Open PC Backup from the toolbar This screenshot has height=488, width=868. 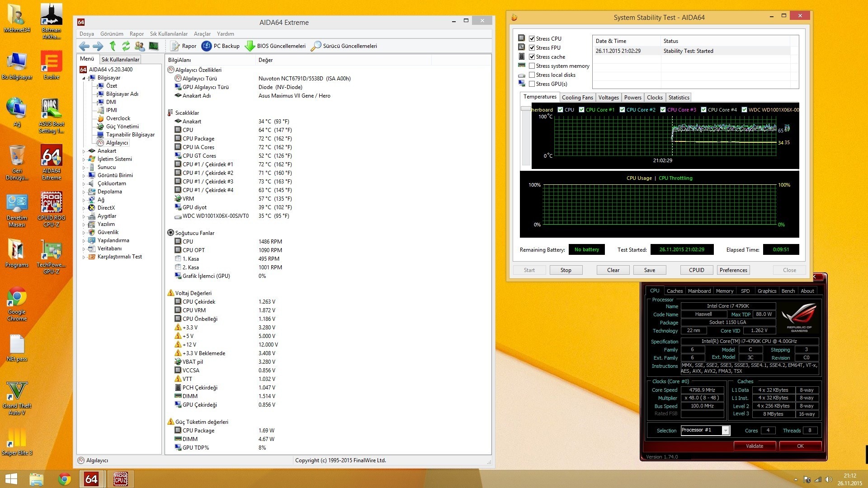coord(221,46)
